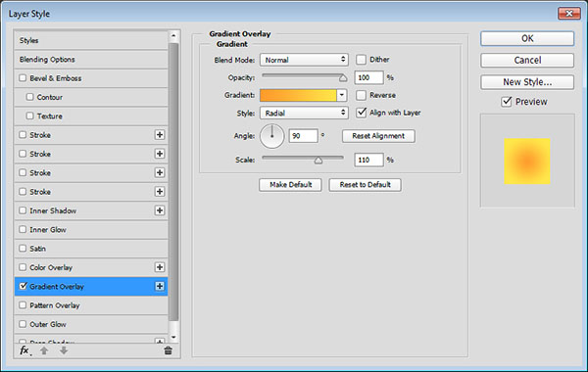The image size is (588, 372).
Task: Click the move effect up arrow
Action: (44, 350)
